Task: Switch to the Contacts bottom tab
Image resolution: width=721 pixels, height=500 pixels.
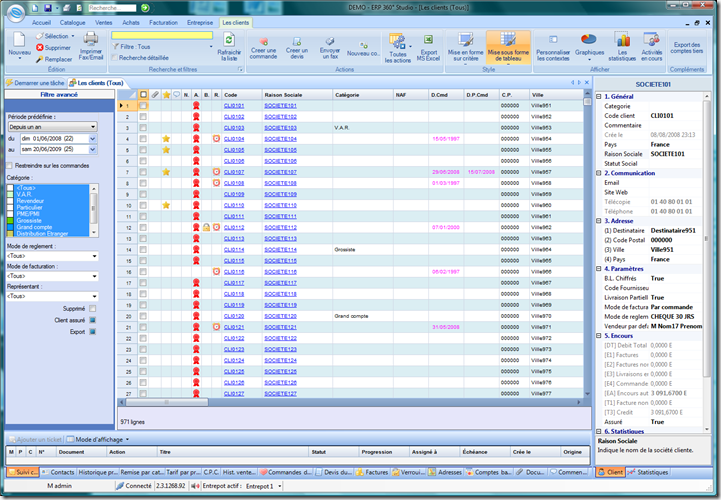Action: (58, 472)
